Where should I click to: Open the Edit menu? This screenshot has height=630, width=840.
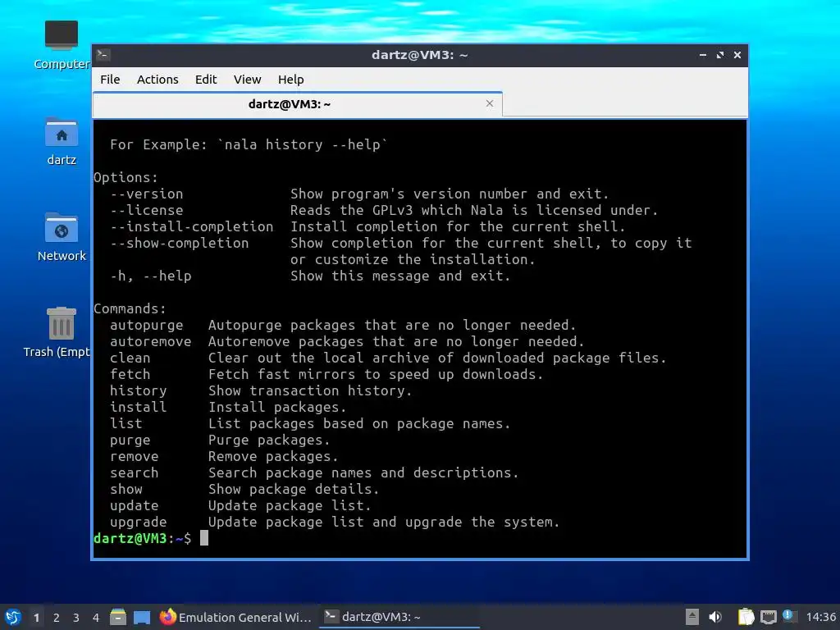tap(206, 80)
